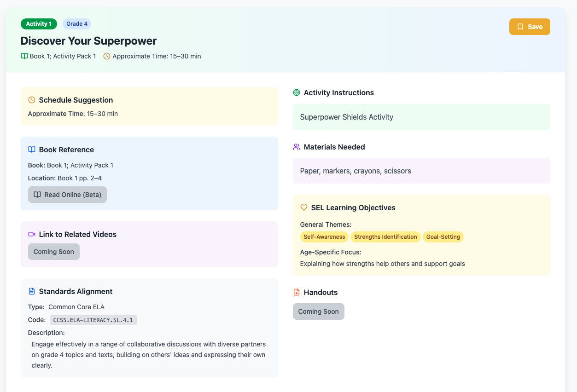Open Read Online (Beta) book viewer
This screenshot has width=577, height=392.
coord(67,195)
